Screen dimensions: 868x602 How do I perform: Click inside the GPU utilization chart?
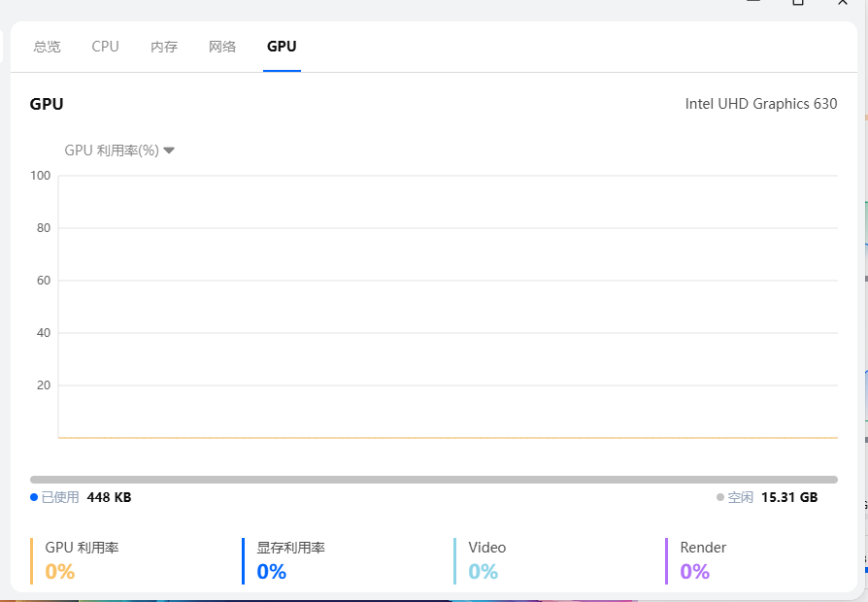coord(447,306)
